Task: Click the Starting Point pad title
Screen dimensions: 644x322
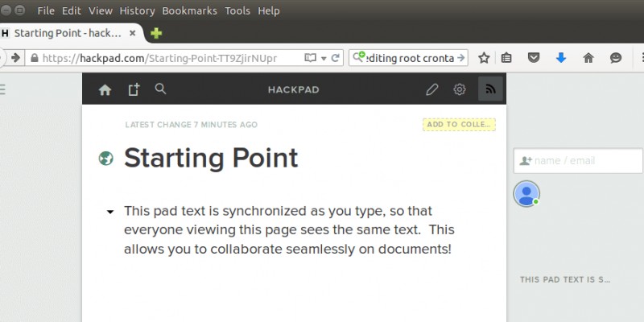Action: pos(211,158)
